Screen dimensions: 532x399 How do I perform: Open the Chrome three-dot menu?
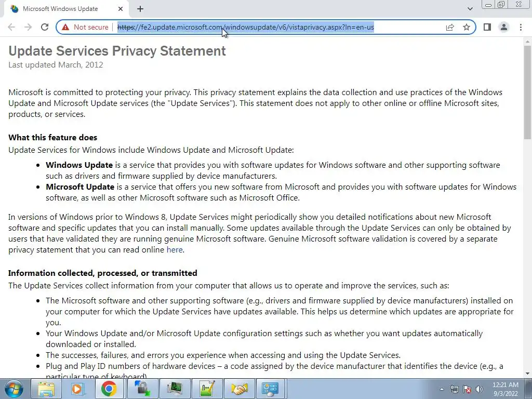521,27
